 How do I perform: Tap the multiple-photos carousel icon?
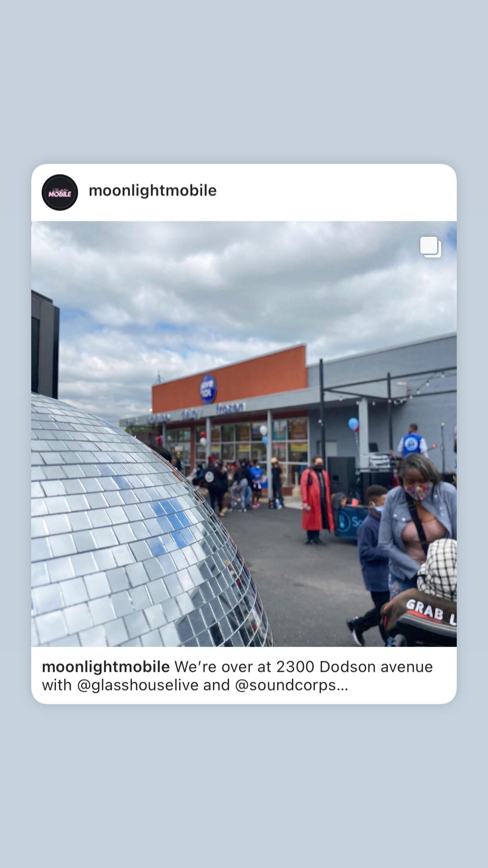click(430, 247)
